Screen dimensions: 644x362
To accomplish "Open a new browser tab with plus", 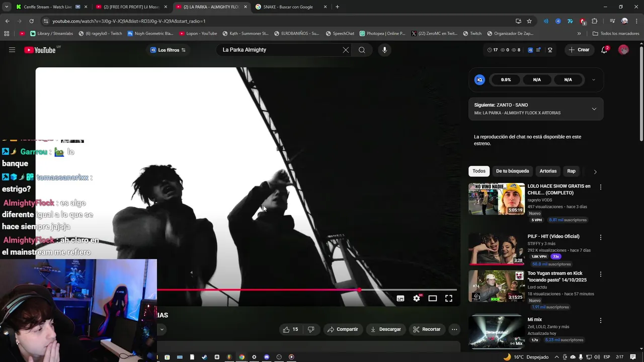I will click(x=337, y=7).
